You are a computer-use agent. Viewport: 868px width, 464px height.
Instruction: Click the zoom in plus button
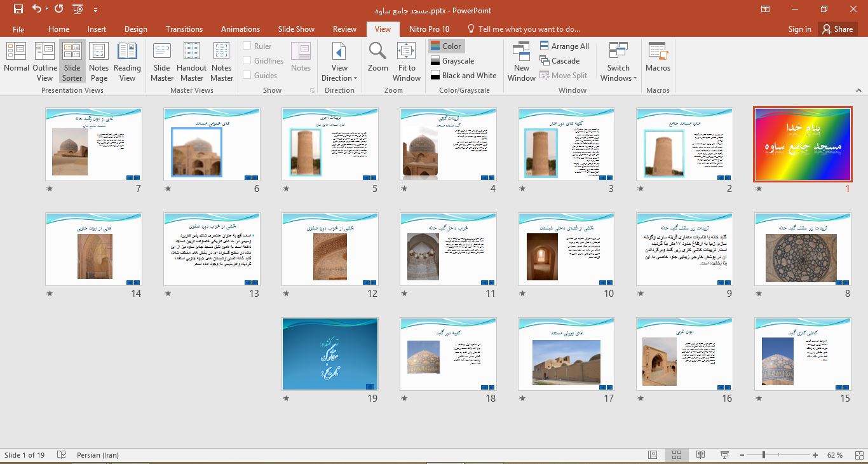pos(815,455)
